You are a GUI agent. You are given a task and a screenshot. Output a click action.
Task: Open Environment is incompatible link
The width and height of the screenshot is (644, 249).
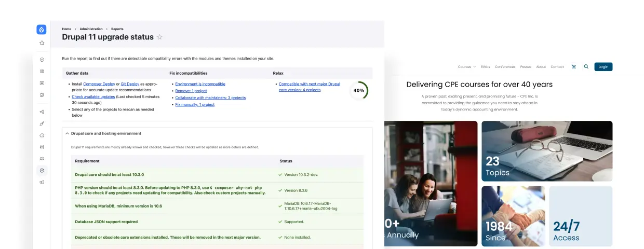(x=200, y=84)
